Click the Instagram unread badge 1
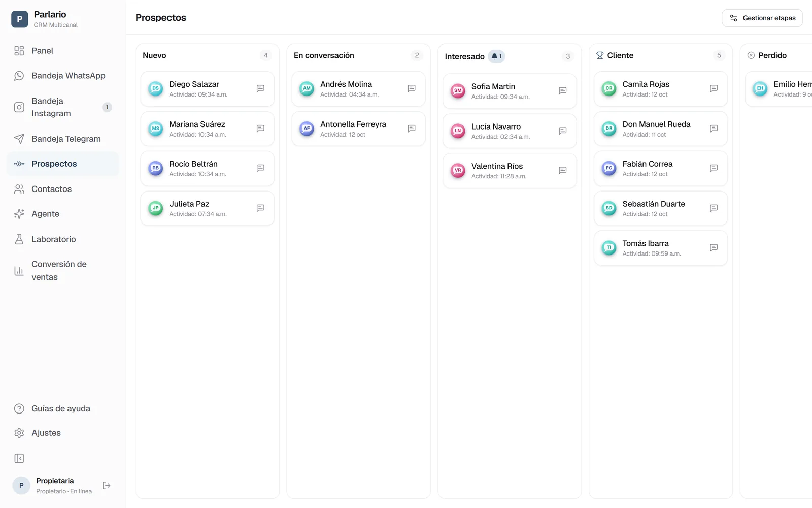The image size is (812, 508). tap(107, 107)
